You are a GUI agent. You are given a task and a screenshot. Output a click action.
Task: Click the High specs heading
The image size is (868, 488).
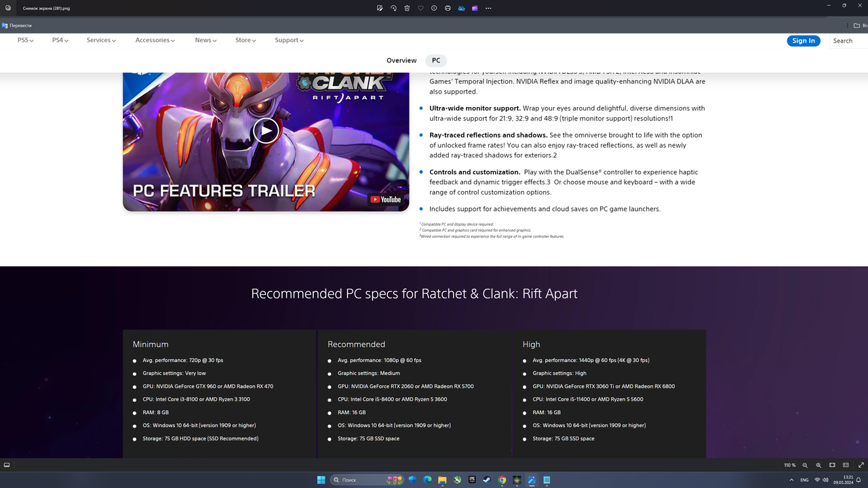click(531, 344)
